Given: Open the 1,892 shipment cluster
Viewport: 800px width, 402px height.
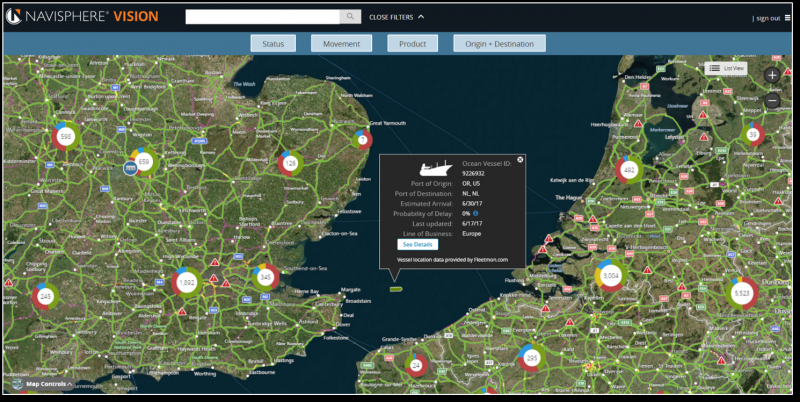Looking at the screenshot, I should click(187, 283).
